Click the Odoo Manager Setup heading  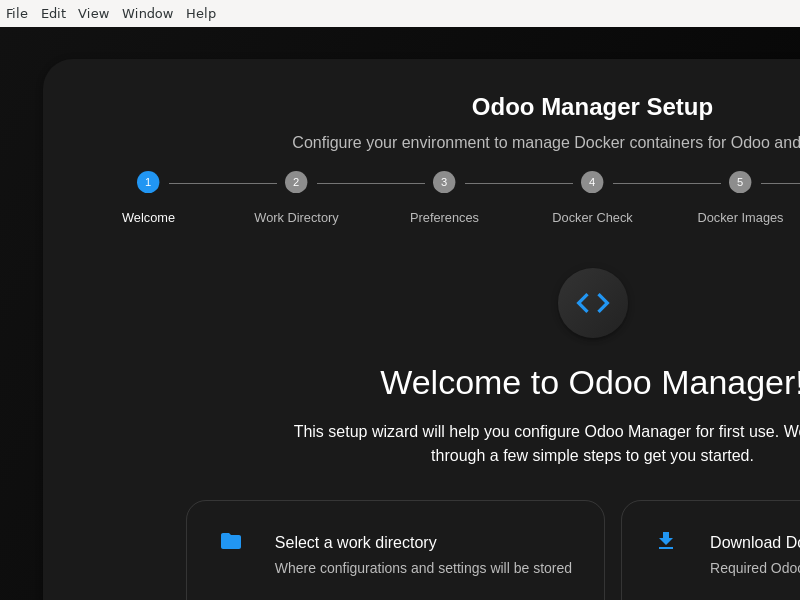tap(592, 107)
